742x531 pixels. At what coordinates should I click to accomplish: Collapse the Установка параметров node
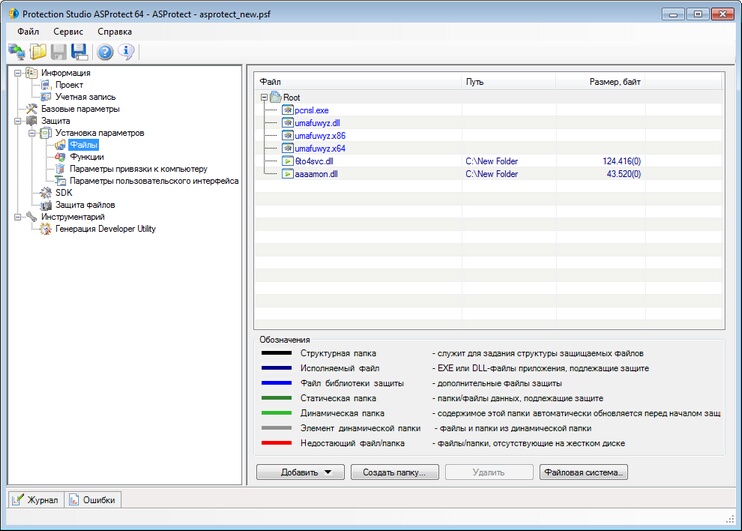coord(32,133)
